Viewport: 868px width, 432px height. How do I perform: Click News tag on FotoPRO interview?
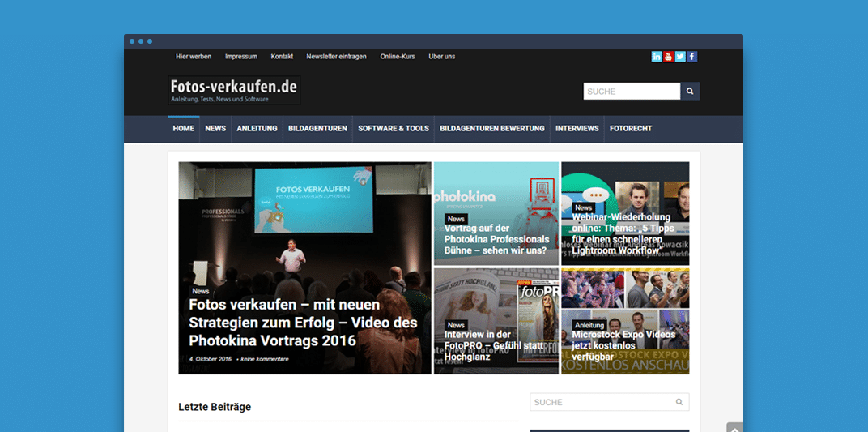coord(456,325)
